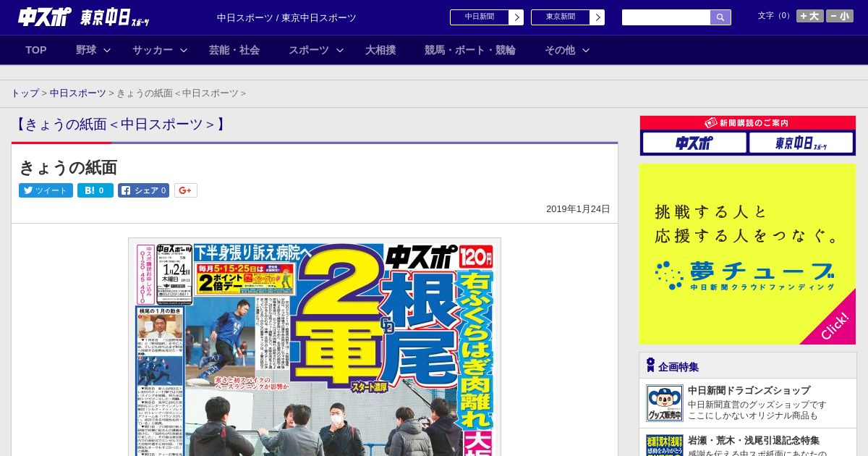Open the newspaper front page image
Screen dimensions: 868x456
[x=315, y=347]
